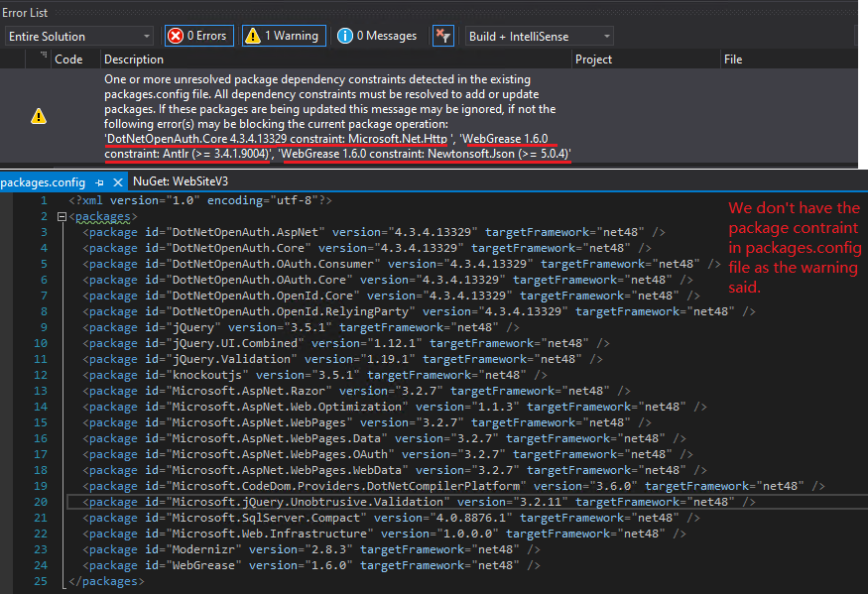Screen dimensions: 868x594
Task: Click the Microsoft.AspNet.WebPages.Data package line
Action: pyautogui.click(x=384, y=438)
